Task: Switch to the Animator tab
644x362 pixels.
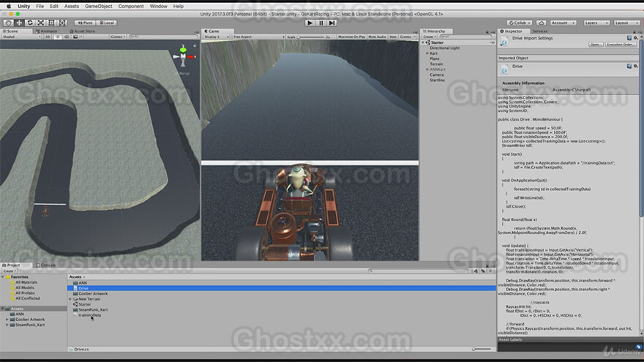Action: 47,31
